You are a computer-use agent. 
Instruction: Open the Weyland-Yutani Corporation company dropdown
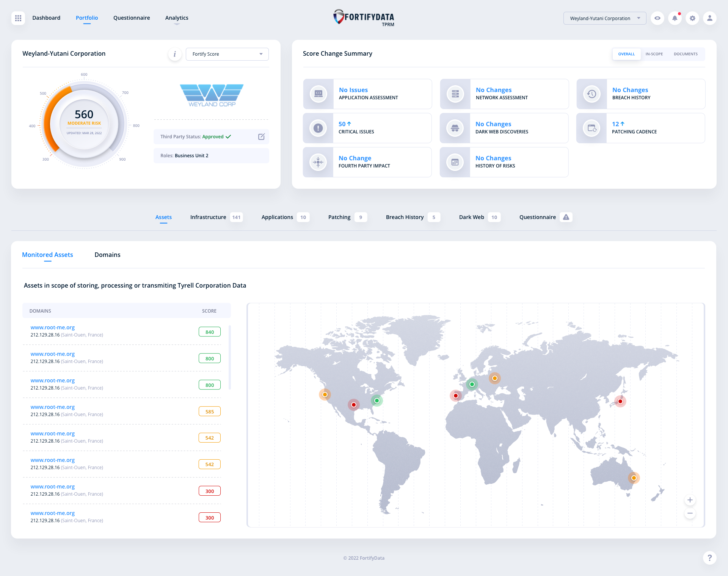coord(605,18)
